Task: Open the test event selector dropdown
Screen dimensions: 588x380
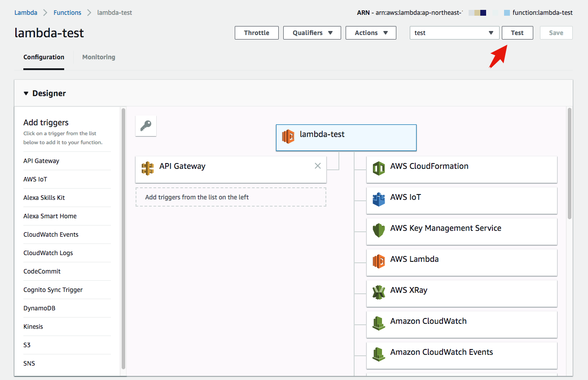Action: coord(454,33)
